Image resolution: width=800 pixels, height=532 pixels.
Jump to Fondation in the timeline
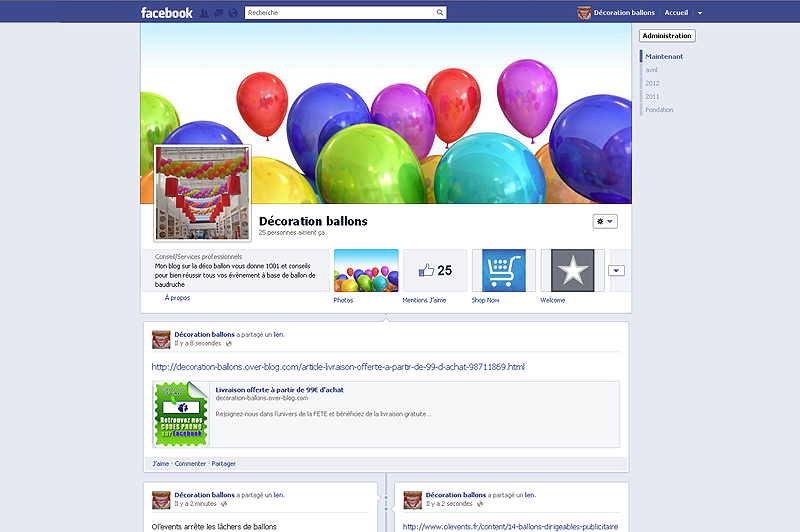(659, 110)
